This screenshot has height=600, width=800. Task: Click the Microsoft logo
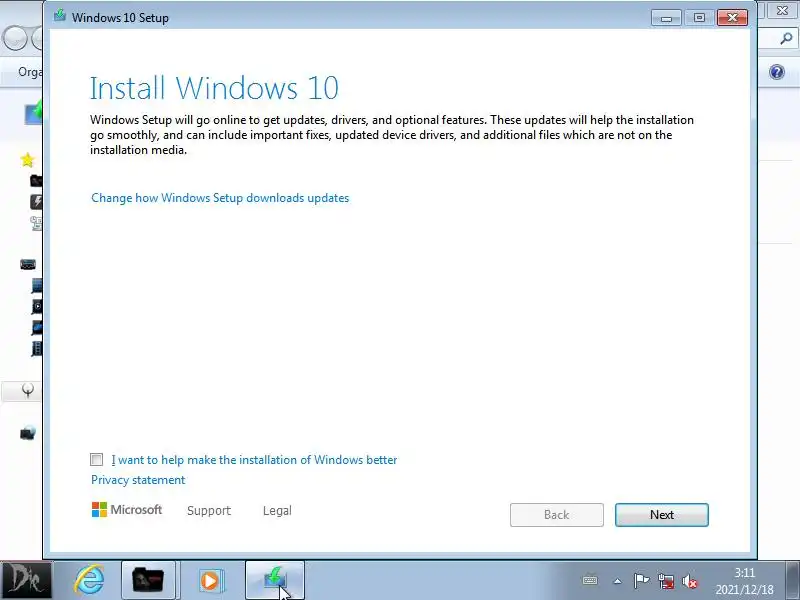127,510
